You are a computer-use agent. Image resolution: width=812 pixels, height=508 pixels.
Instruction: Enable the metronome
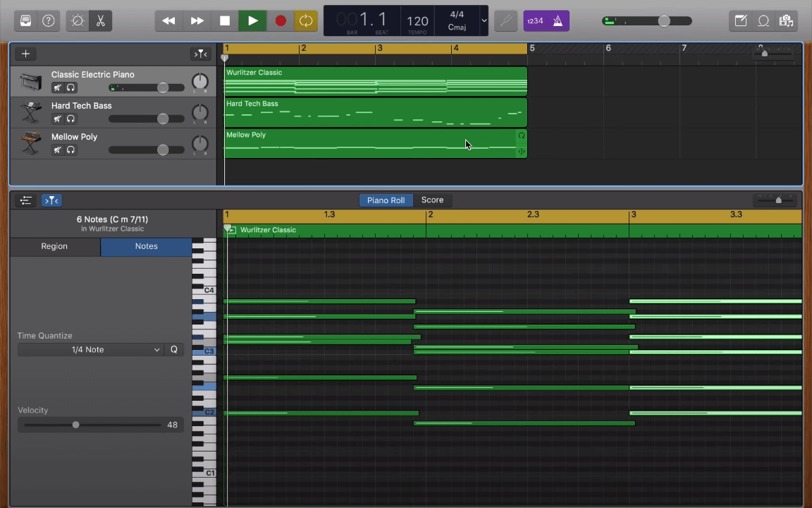[558, 20]
